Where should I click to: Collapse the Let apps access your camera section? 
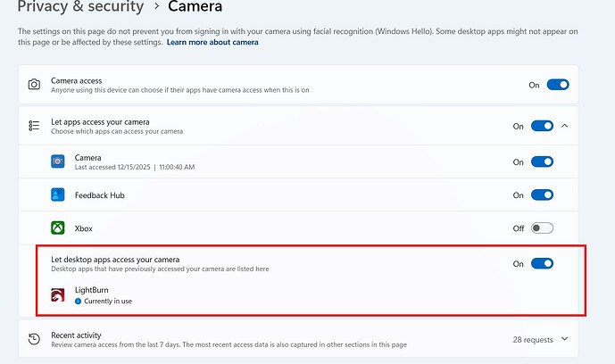coord(565,126)
